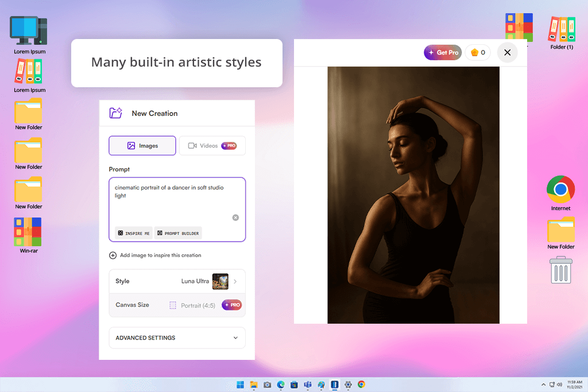The width and height of the screenshot is (588, 392).
Task: Open the Camera app in taskbar
Action: [268, 385]
